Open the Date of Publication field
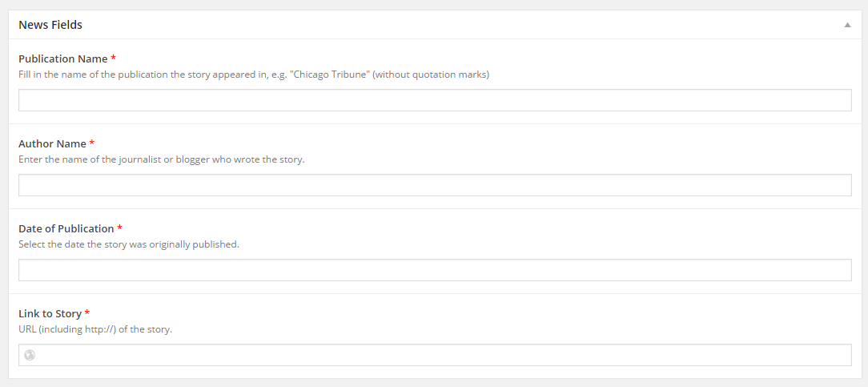This screenshot has width=868, height=387. pyautogui.click(x=435, y=270)
